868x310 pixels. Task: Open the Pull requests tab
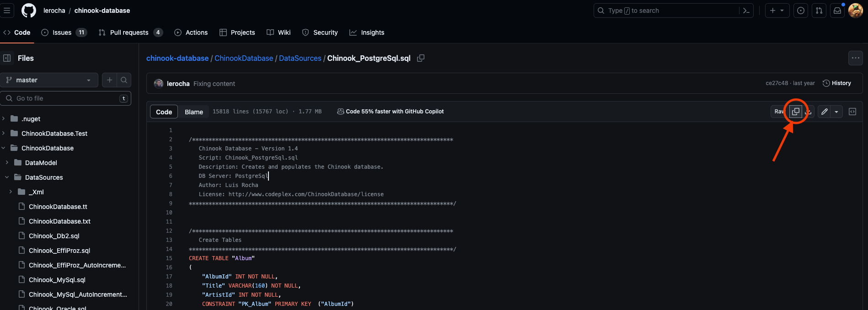130,32
